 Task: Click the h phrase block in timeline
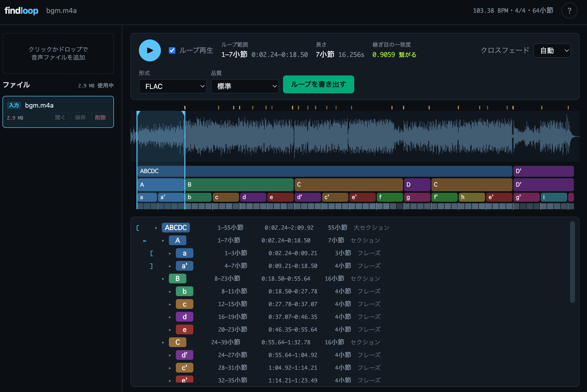tap(472, 197)
